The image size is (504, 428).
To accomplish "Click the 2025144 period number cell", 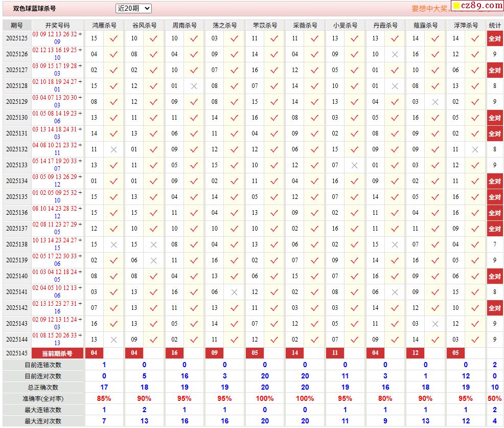I will (x=17, y=339).
